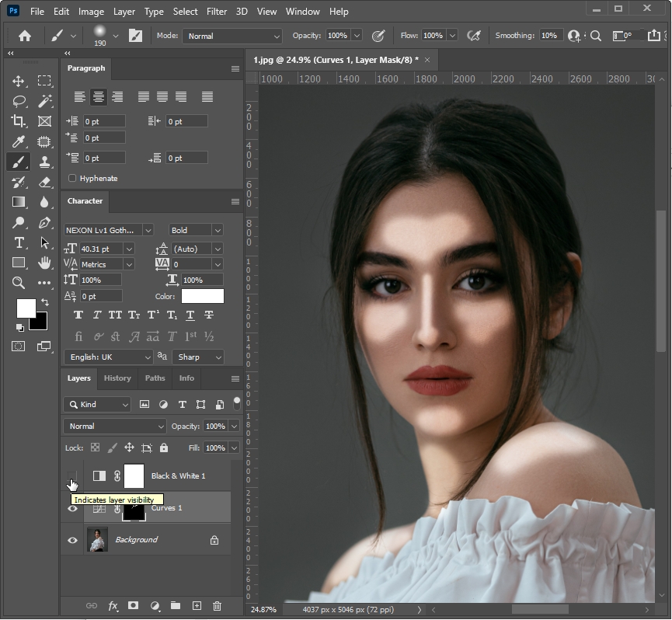Switch to the Info tab
This screenshot has width=672, height=620.
click(186, 378)
